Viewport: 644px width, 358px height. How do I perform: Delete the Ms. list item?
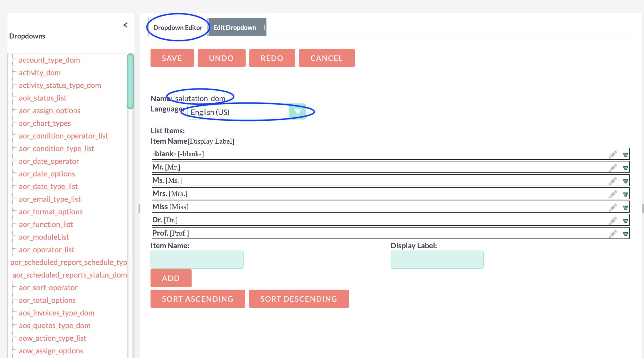coord(625,181)
